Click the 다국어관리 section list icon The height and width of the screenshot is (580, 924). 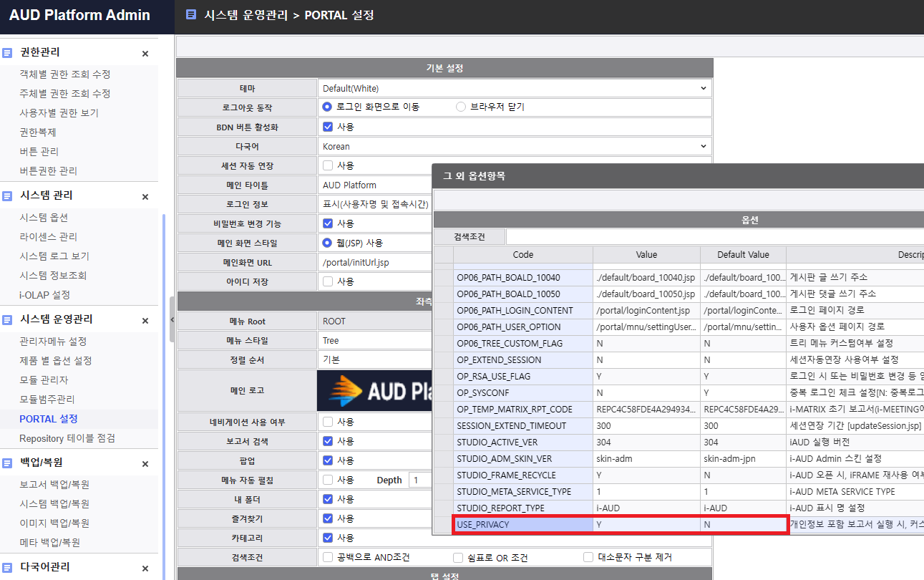7,568
